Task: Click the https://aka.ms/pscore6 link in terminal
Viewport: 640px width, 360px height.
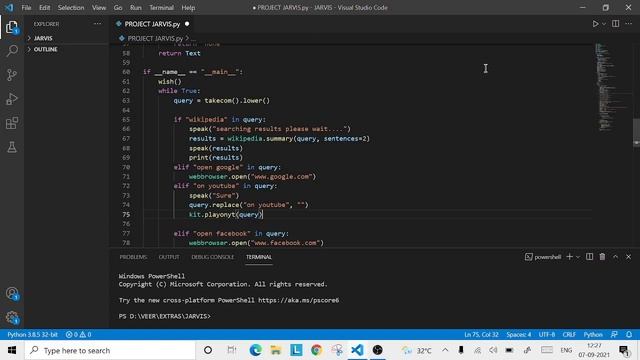Action: tap(298, 300)
